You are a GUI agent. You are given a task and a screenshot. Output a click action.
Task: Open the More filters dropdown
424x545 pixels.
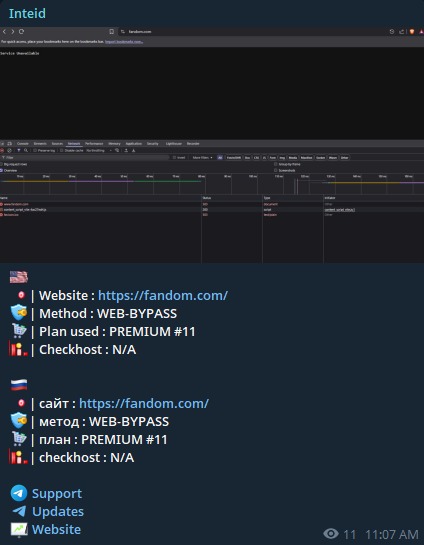tap(202, 157)
